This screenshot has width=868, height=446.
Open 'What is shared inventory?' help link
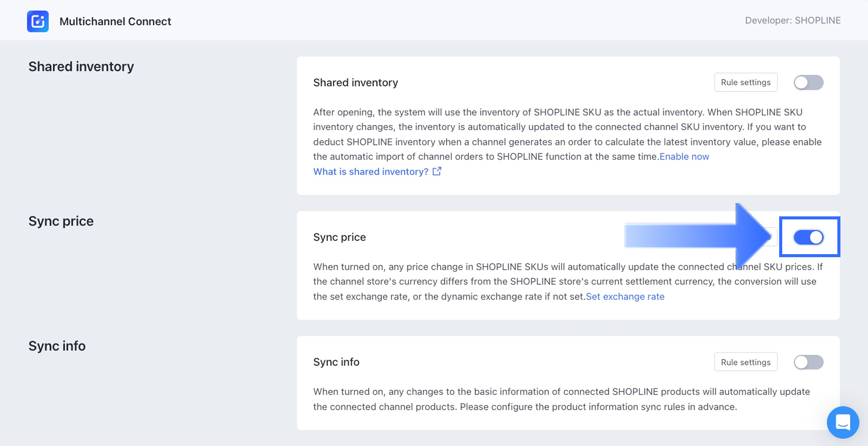pos(371,172)
